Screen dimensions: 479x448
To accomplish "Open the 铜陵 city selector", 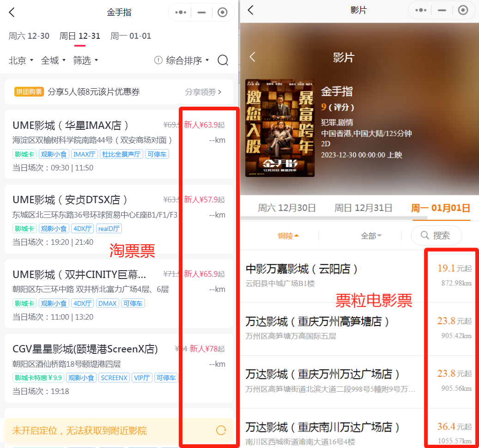I will tap(288, 236).
